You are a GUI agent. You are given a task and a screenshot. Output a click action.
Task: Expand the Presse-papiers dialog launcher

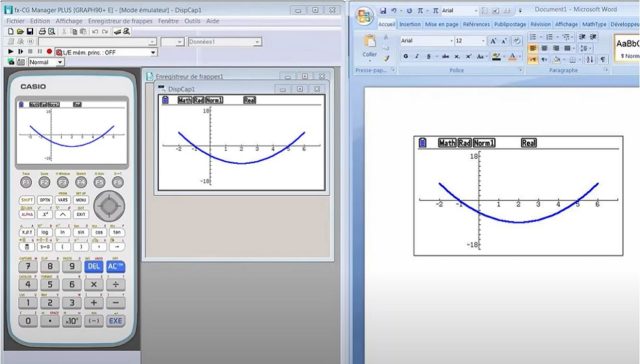pyautogui.click(x=393, y=70)
